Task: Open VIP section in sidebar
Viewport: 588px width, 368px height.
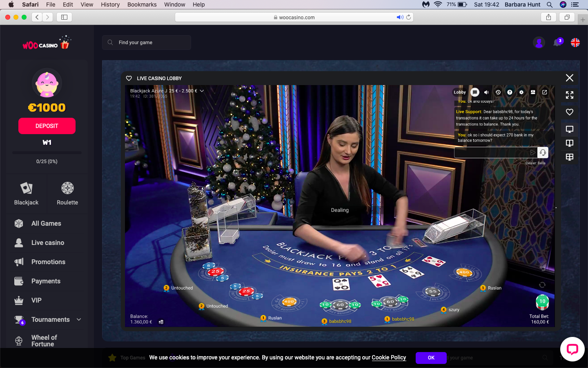Action: tap(36, 301)
